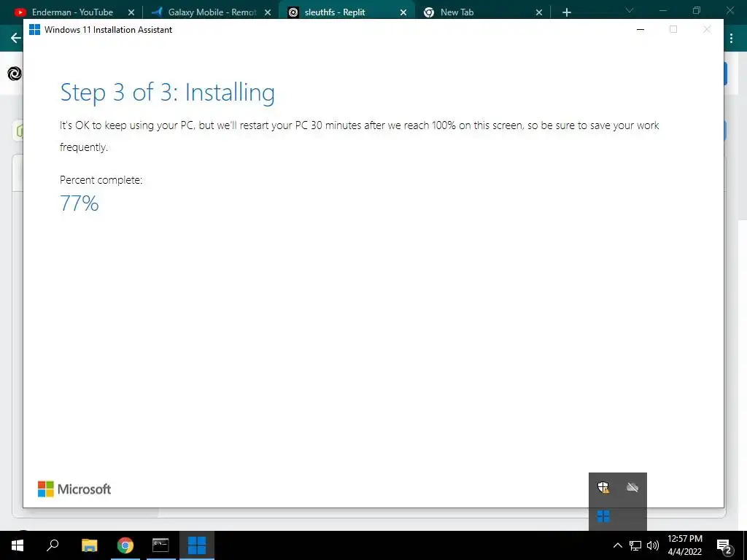Restore down the Chrome window

(x=697, y=10)
